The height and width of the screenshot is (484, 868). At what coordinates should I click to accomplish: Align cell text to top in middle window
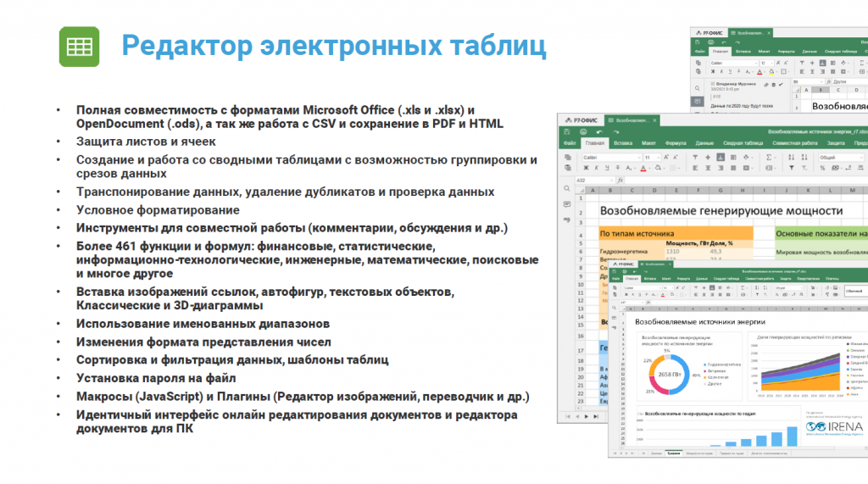click(x=695, y=158)
